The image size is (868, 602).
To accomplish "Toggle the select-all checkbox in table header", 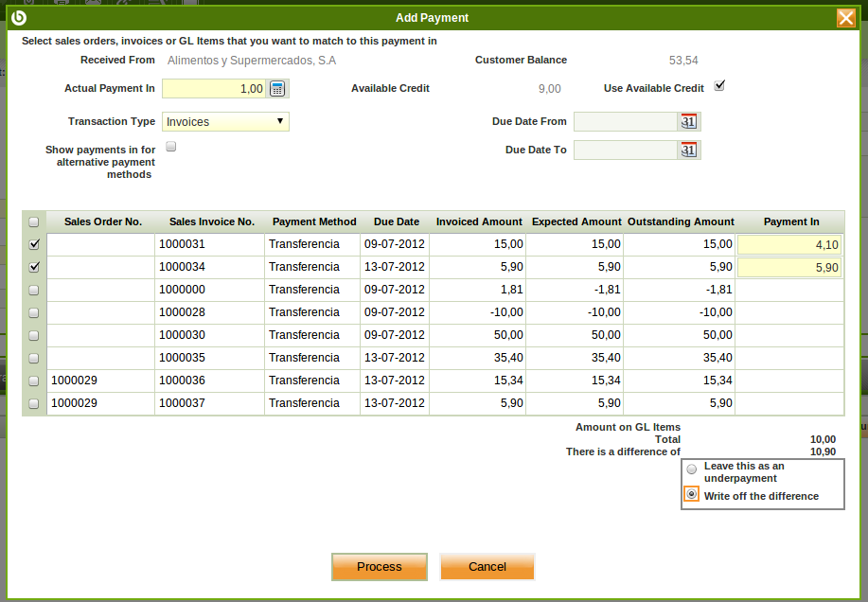I will (x=34, y=222).
